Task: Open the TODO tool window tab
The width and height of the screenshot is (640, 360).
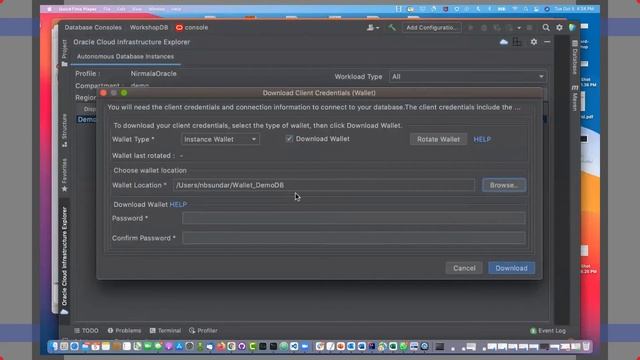Action: [86, 331]
